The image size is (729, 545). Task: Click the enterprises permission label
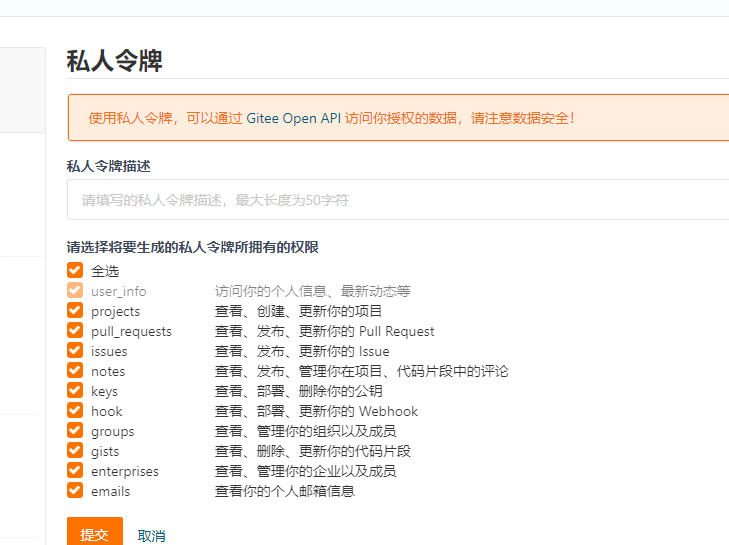tap(125, 472)
